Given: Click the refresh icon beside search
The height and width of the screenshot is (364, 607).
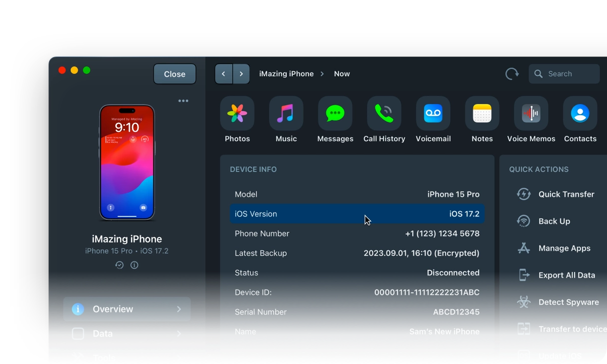Looking at the screenshot, I should pyautogui.click(x=512, y=74).
